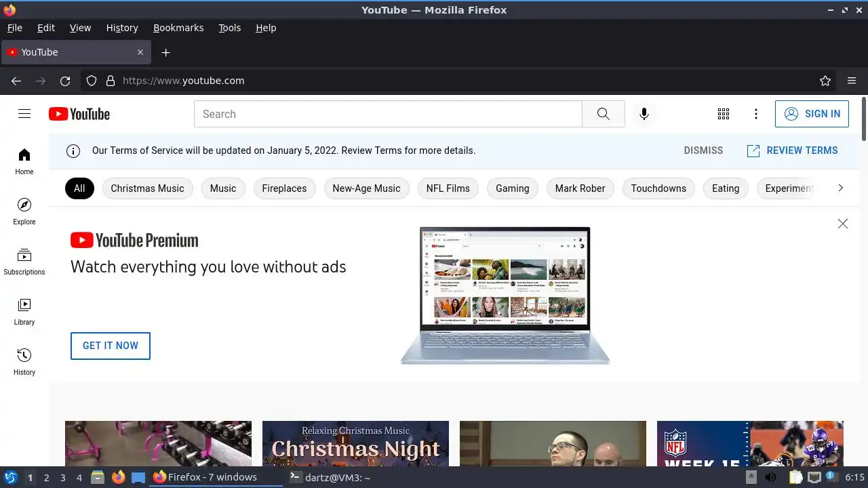Reload the page with the refresh icon
868x488 pixels.
[x=65, y=81]
